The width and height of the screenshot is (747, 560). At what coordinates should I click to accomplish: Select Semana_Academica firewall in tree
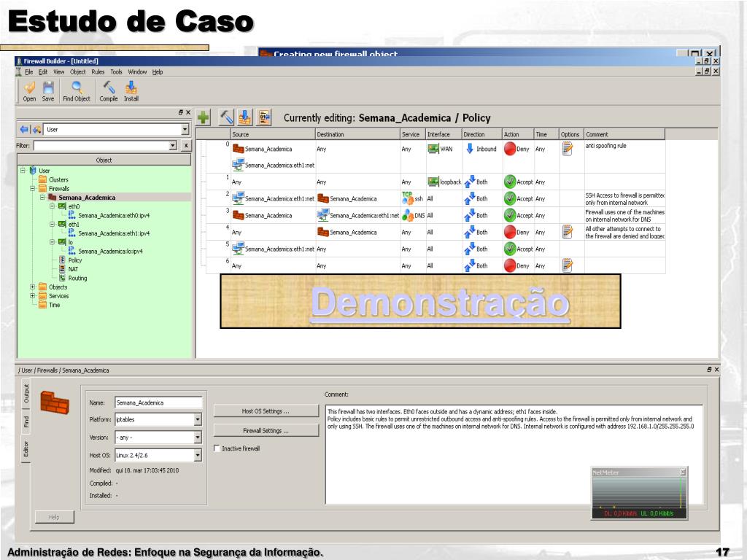pyautogui.click(x=87, y=198)
